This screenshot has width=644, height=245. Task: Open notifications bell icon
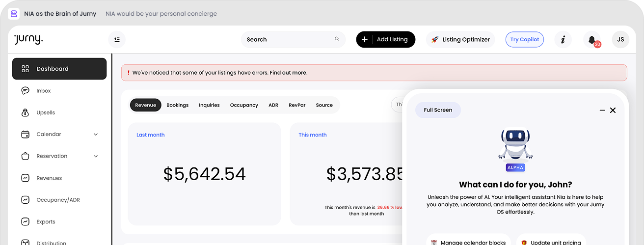[591, 40]
